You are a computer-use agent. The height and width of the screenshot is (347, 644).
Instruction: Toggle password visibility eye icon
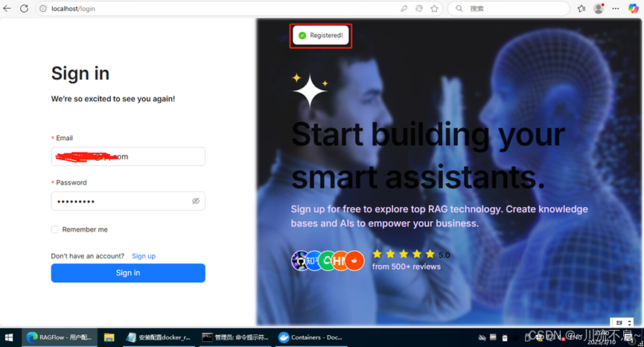[196, 201]
